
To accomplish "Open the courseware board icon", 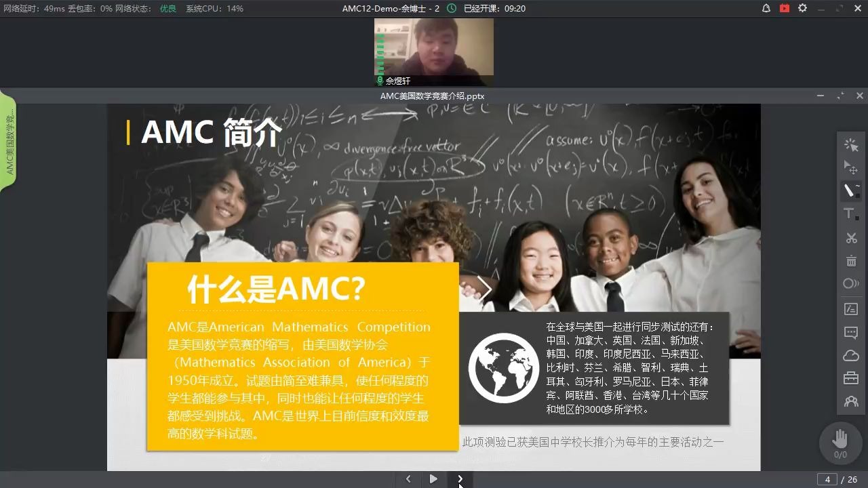I will click(850, 309).
